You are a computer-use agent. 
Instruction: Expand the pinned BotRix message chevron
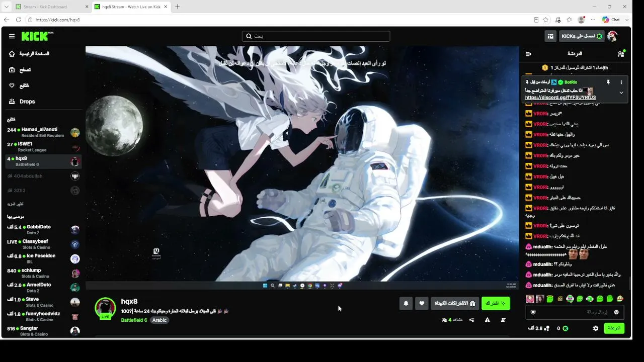621,93
